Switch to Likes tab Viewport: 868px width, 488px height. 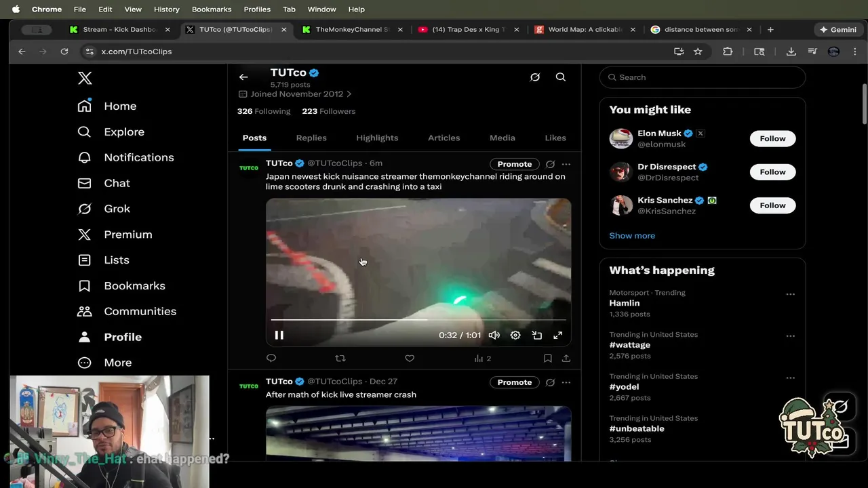click(x=555, y=138)
